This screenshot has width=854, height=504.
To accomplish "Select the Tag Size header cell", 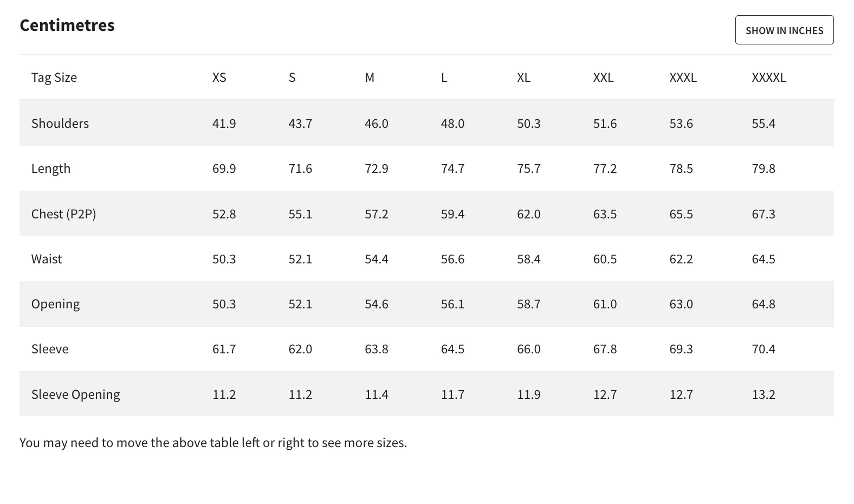I will click(x=54, y=77).
